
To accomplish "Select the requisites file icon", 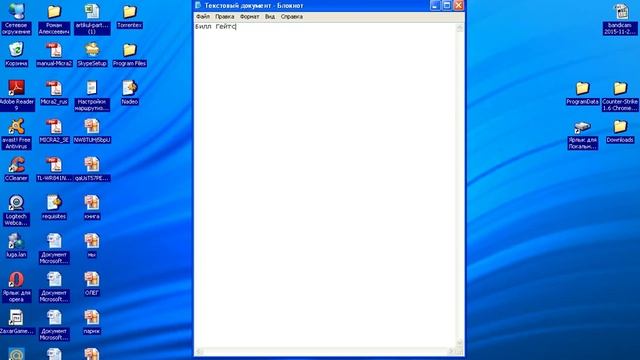I will 54,207.
